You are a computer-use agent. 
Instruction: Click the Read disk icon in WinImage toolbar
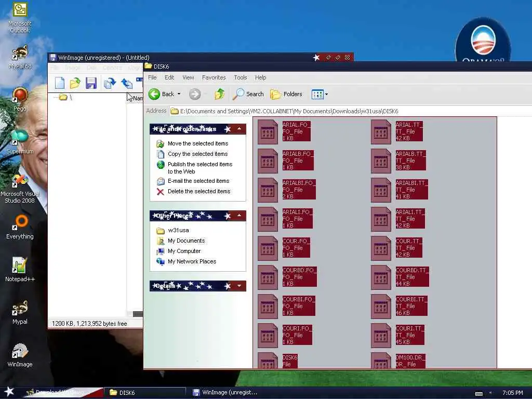pyautogui.click(x=110, y=83)
